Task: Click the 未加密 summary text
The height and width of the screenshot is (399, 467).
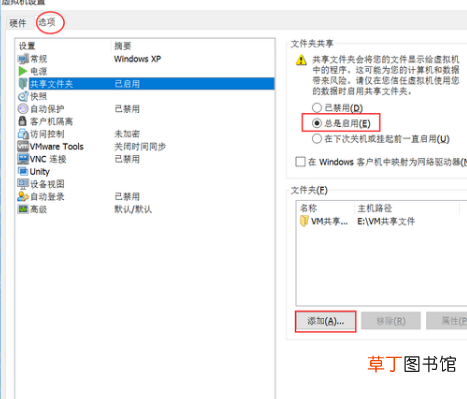Action: 127,134
